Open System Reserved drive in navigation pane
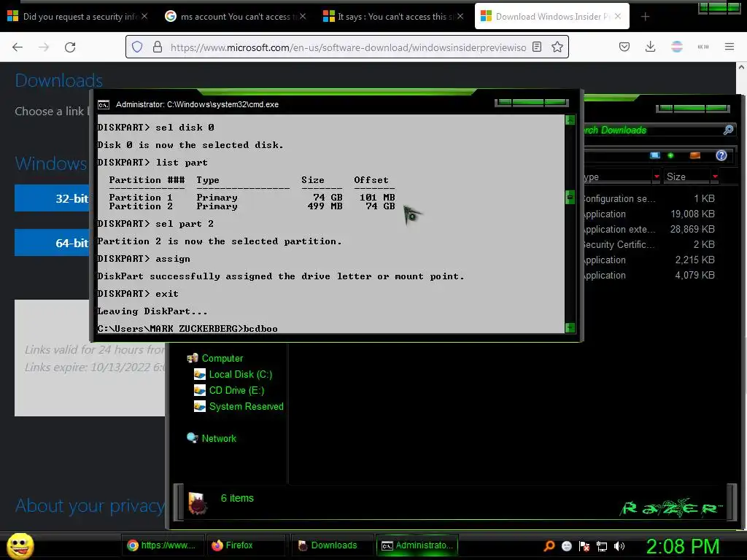 click(x=239, y=406)
